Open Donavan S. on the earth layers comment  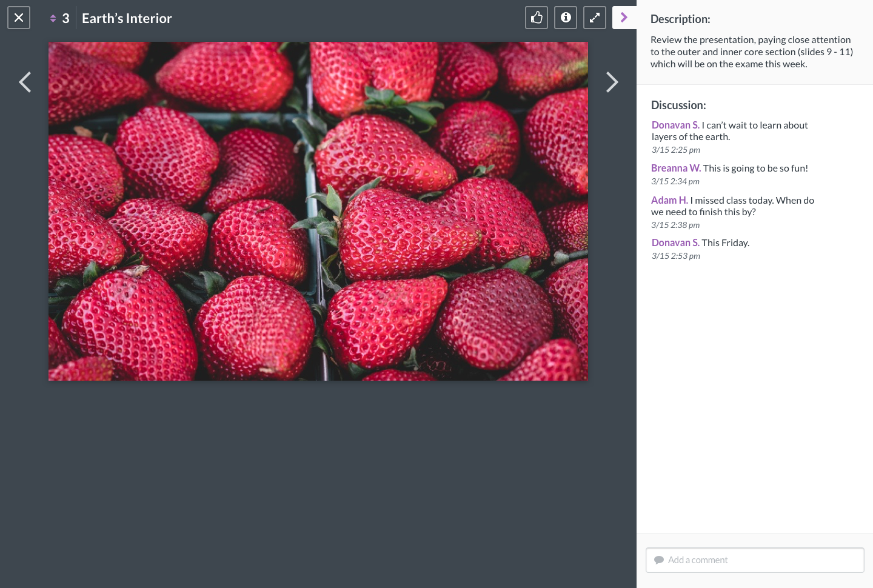point(675,125)
